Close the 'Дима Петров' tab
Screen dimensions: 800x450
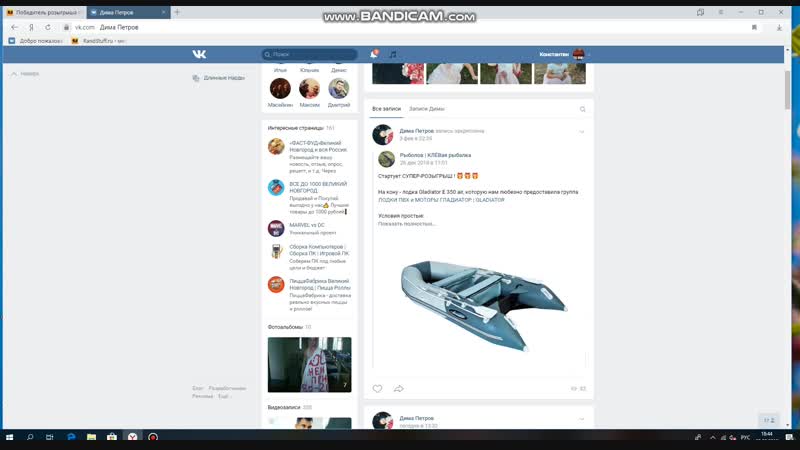[x=163, y=12]
